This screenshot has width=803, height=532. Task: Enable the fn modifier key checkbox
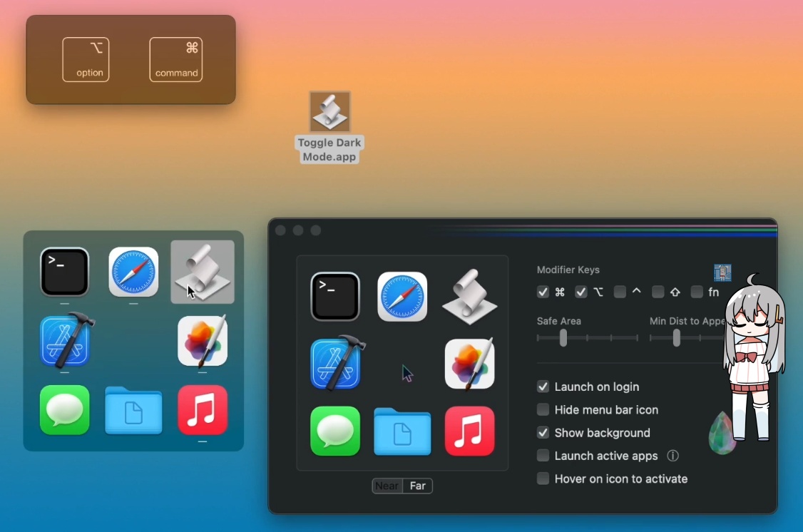pos(697,292)
